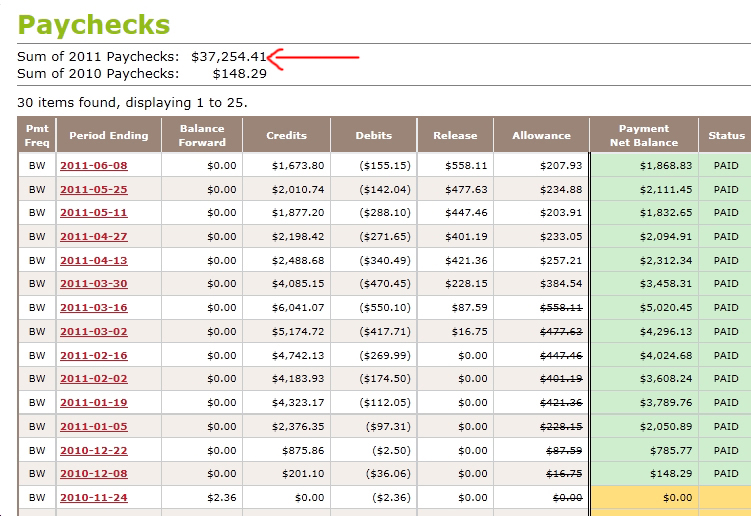
Task: Open the 2010-11-24 pay period link
Action: coord(93,497)
